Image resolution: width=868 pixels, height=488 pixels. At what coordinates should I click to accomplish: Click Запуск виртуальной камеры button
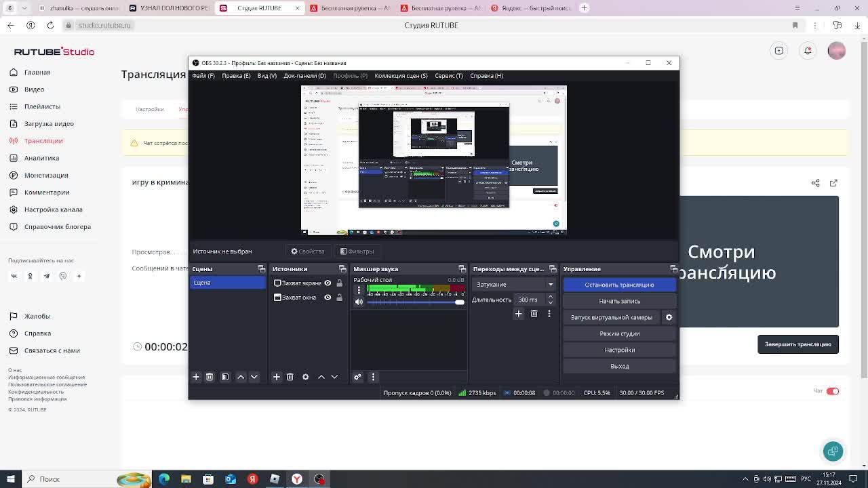click(612, 317)
